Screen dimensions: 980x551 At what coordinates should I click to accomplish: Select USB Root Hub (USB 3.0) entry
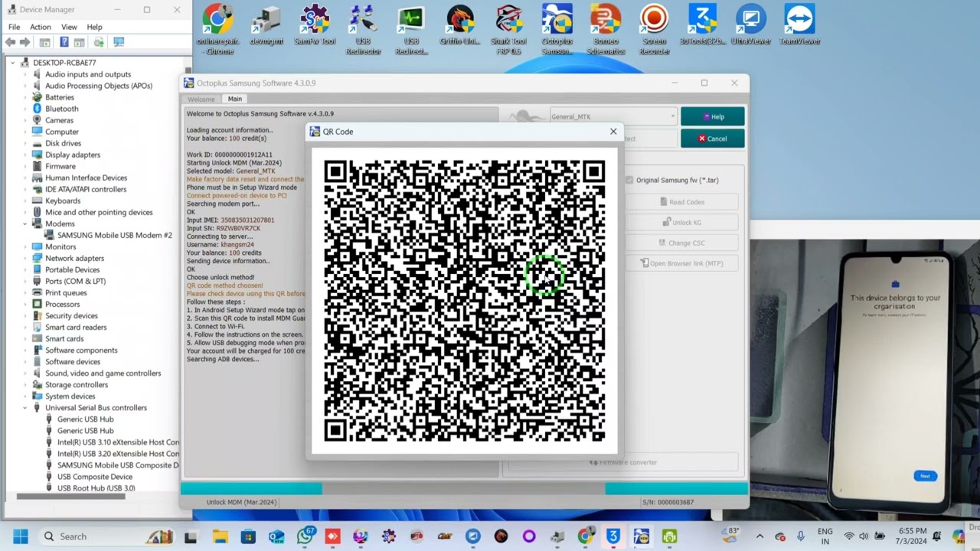pos(96,488)
